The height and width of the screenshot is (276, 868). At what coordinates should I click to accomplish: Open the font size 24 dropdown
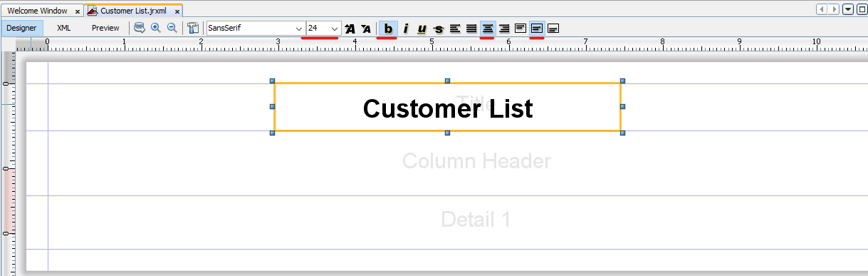click(323, 28)
